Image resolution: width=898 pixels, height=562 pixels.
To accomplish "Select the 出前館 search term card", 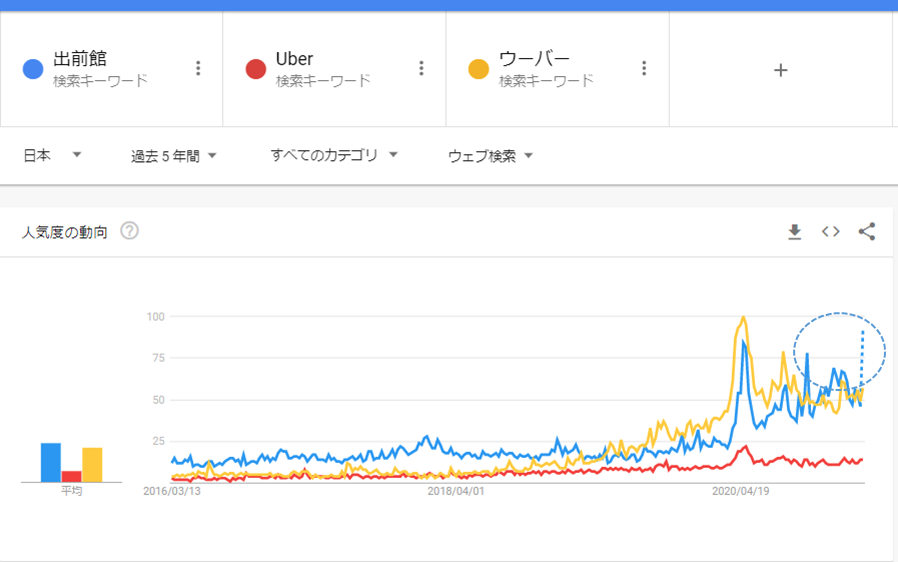I will click(x=111, y=69).
